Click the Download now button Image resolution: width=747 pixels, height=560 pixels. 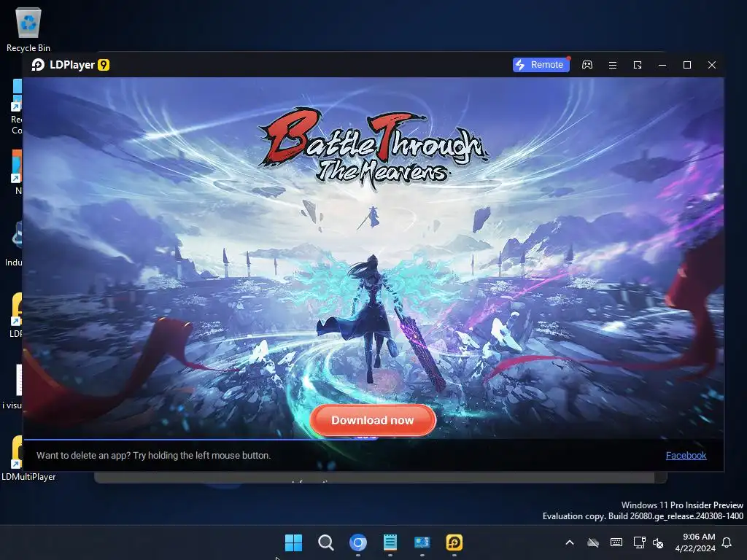pos(373,420)
